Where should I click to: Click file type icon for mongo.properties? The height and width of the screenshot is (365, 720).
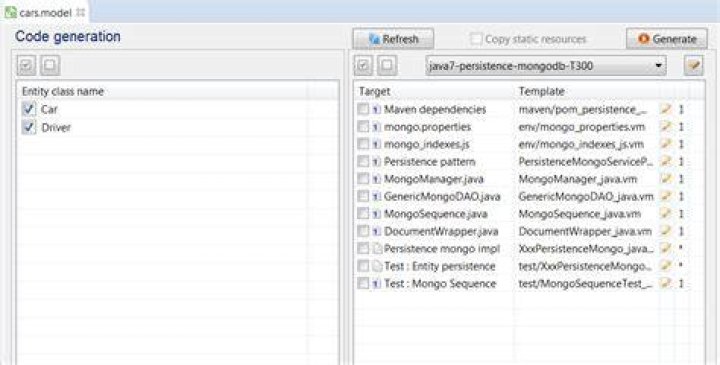(x=377, y=127)
